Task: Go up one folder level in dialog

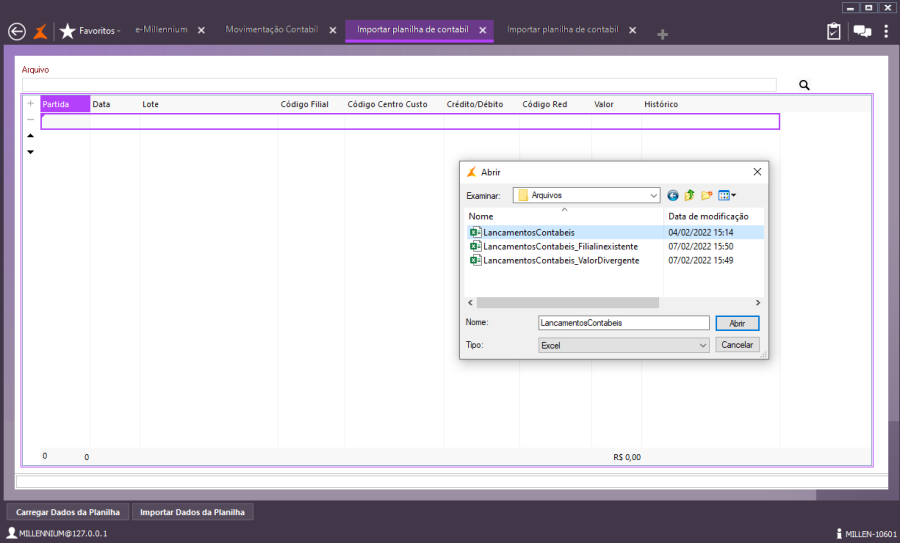Action: [x=689, y=195]
